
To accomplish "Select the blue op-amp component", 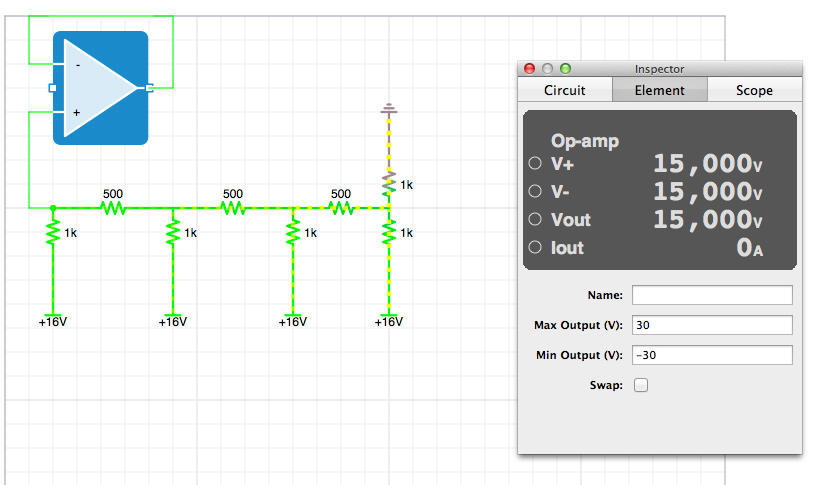I will click(x=101, y=88).
